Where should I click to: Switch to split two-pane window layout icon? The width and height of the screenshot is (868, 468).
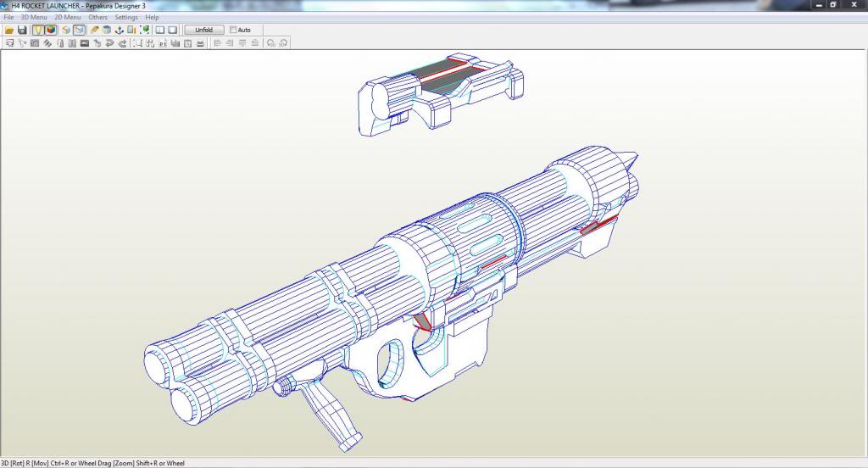tap(160, 30)
